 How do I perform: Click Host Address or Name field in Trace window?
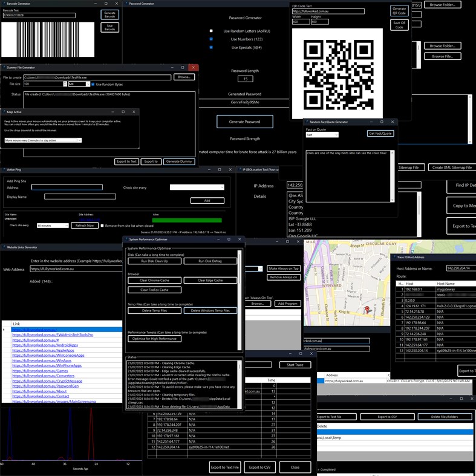[461, 268]
